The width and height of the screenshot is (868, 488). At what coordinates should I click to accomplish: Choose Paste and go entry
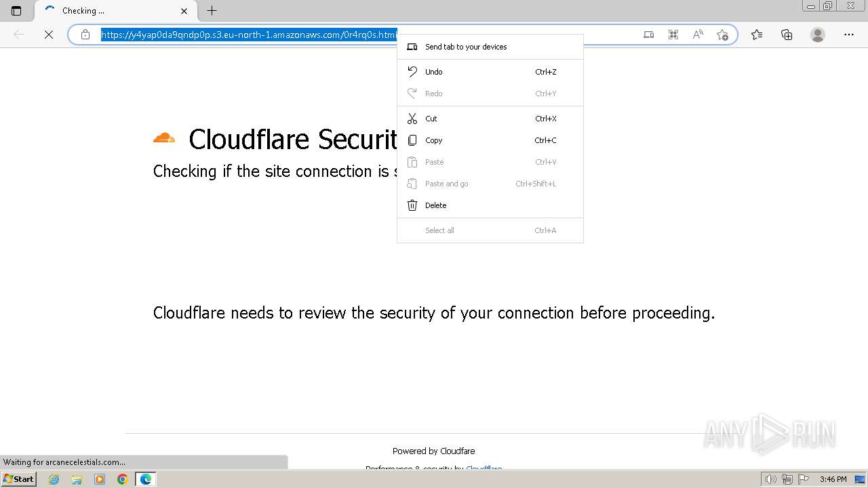[490, 184]
